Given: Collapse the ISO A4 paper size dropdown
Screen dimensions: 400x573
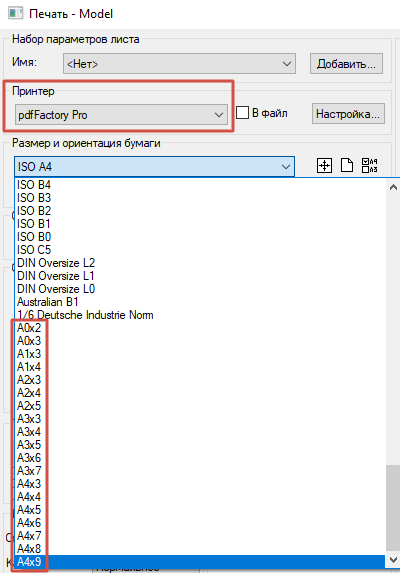Looking at the screenshot, I should point(154,167).
